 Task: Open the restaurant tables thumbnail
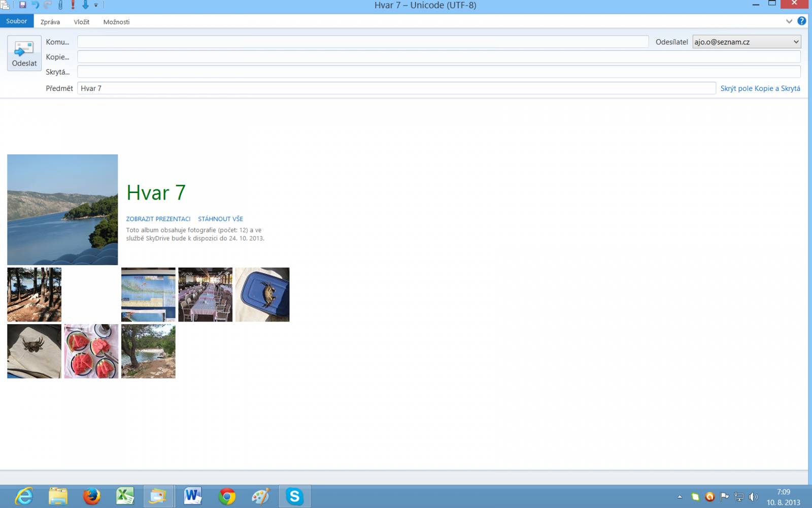205,295
